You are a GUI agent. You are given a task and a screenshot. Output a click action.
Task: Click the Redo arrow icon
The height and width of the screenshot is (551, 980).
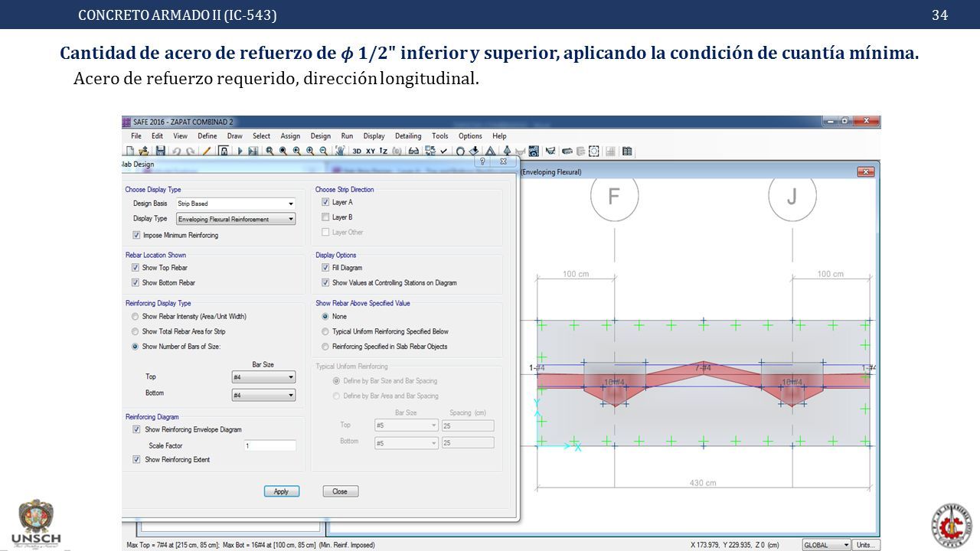click(191, 151)
